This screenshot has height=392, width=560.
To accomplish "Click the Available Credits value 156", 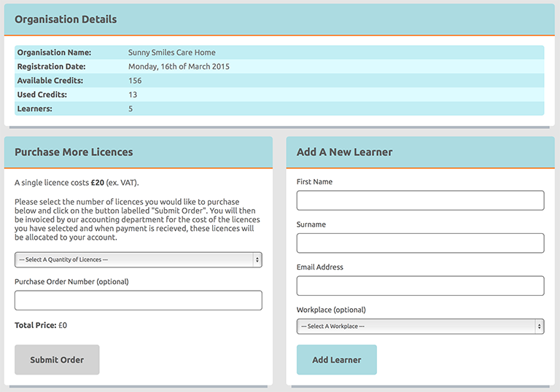I will pos(135,81).
